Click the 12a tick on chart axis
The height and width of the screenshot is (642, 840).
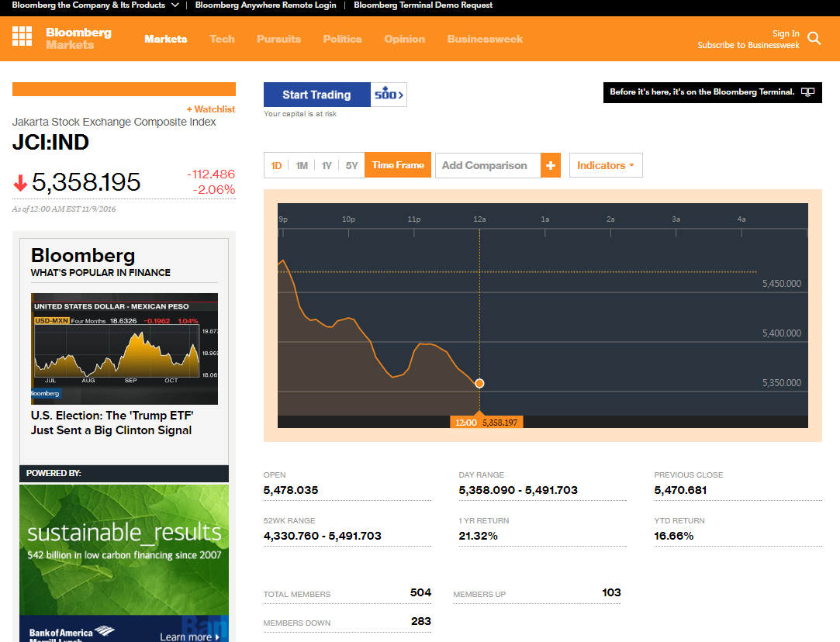479,219
